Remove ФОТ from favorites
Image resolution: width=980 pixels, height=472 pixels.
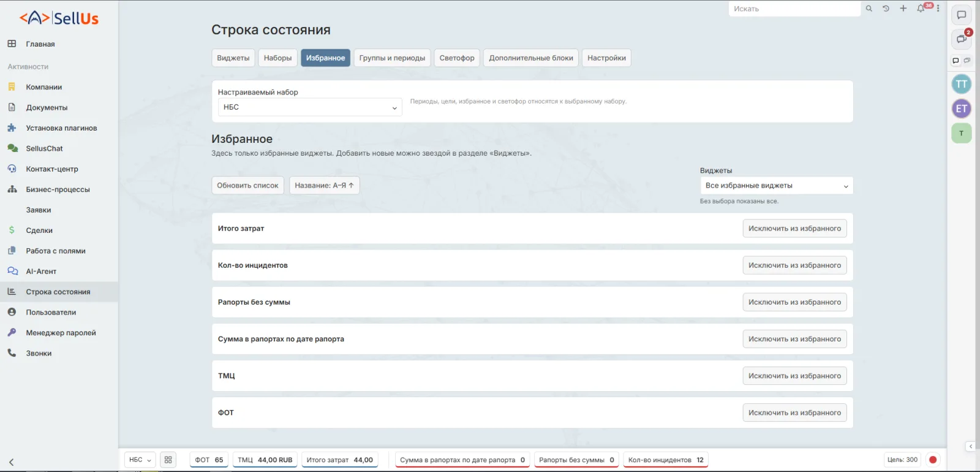click(x=794, y=413)
